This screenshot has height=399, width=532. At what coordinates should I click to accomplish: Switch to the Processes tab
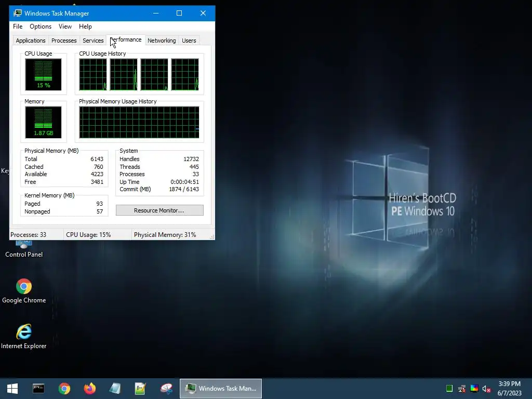pos(64,41)
